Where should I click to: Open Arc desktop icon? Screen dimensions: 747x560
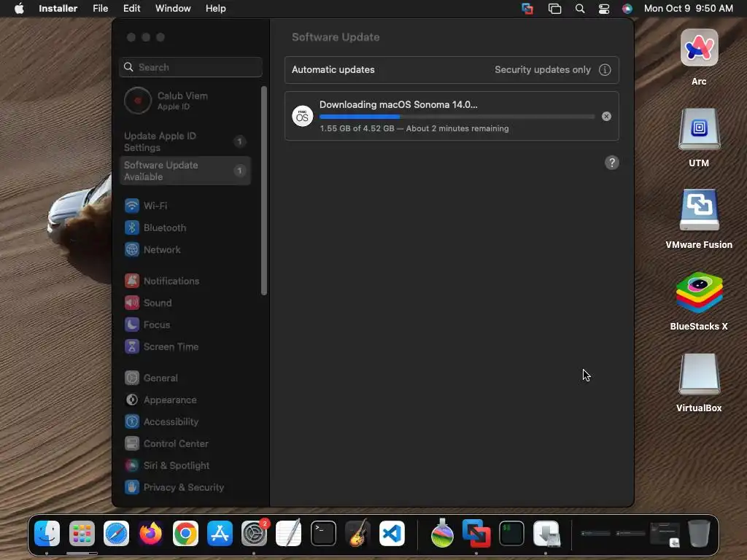click(699, 47)
